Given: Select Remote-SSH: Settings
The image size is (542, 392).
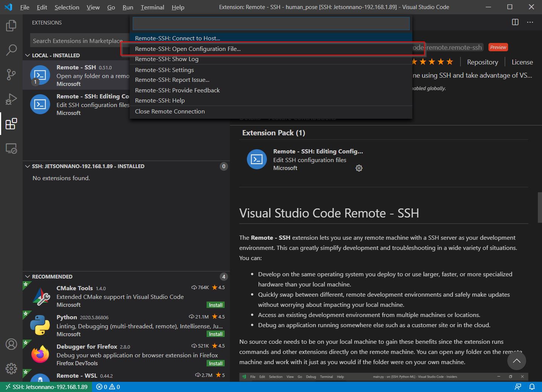Looking at the screenshot, I should coord(271,70).
